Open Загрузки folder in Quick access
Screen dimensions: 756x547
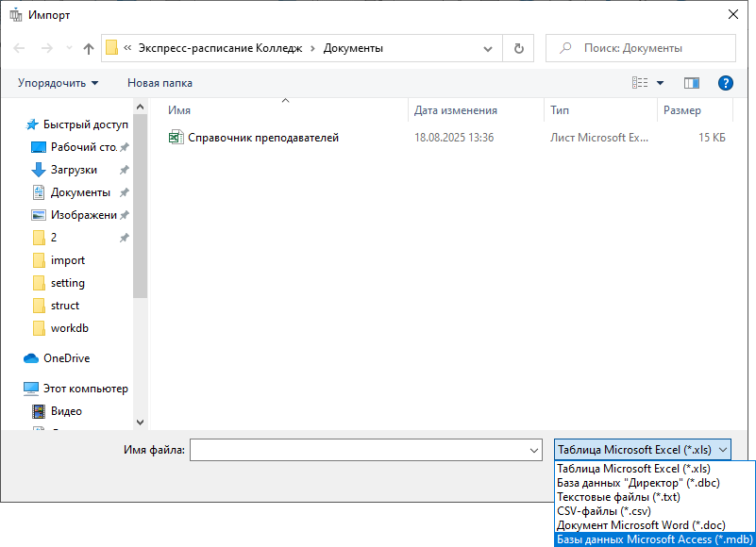[x=74, y=170]
